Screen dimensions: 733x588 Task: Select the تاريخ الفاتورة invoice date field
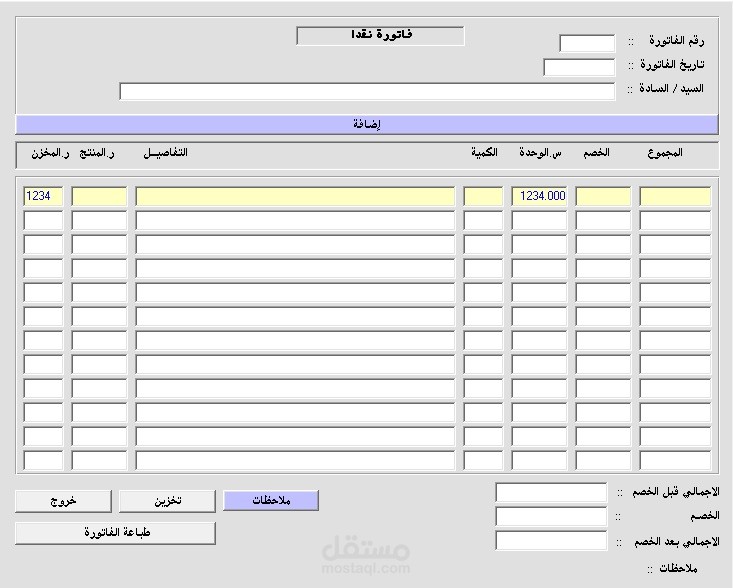coord(579,67)
